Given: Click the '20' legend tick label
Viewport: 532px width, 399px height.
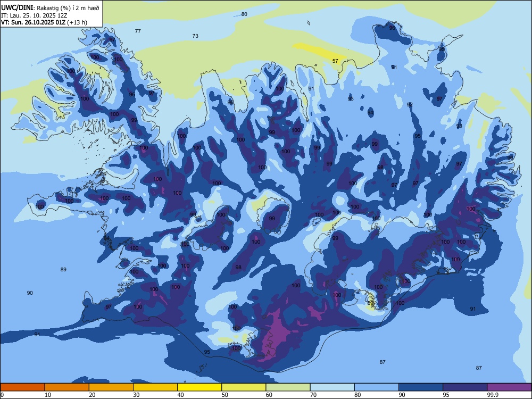Looking at the screenshot, I should pos(92,395).
